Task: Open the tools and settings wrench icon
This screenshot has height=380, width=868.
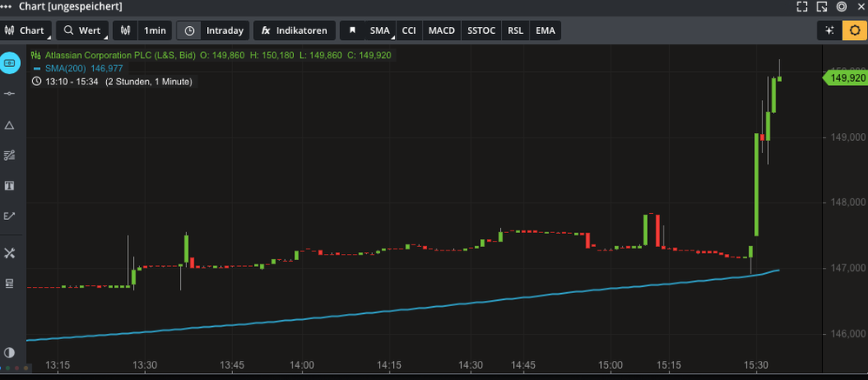Action: [10, 253]
